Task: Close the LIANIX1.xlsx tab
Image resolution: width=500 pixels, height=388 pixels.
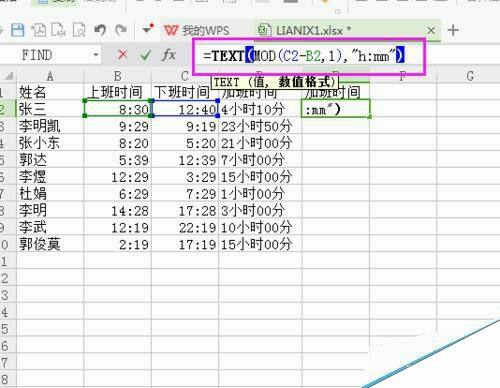Action: (431, 31)
